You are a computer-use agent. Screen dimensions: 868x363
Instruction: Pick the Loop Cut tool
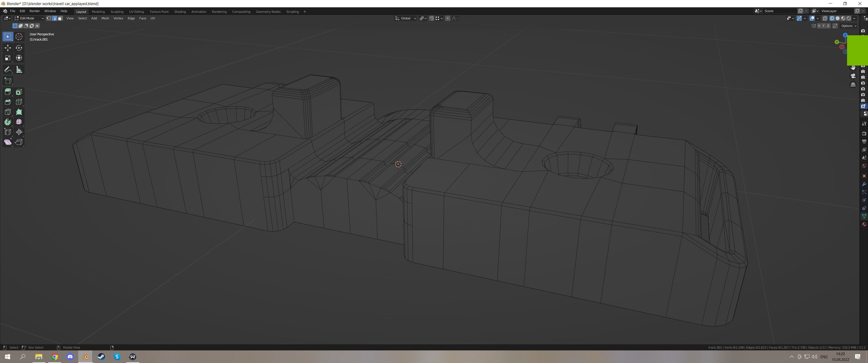click(19, 102)
